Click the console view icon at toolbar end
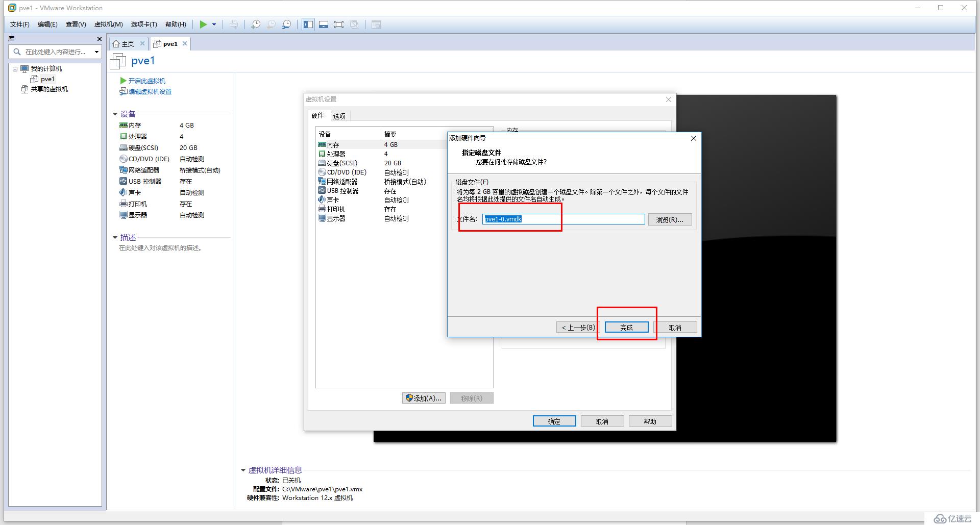980x525 pixels. [x=376, y=24]
